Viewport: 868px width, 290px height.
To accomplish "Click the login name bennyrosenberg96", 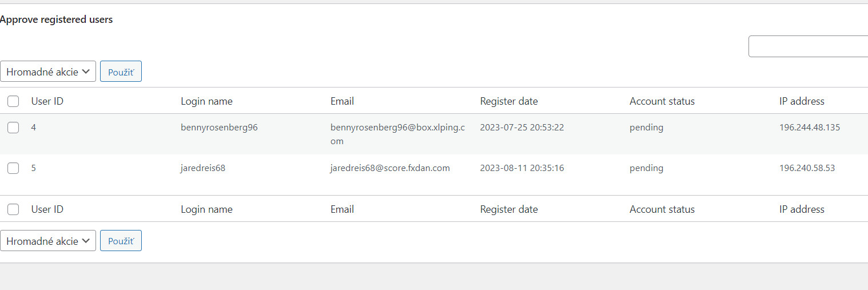I will click(x=219, y=128).
